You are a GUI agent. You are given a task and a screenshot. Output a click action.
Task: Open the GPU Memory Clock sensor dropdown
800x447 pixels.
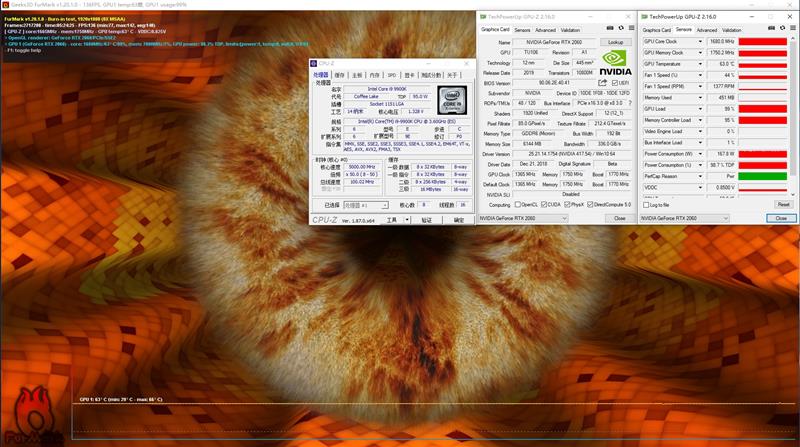click(x=700, y=53)
